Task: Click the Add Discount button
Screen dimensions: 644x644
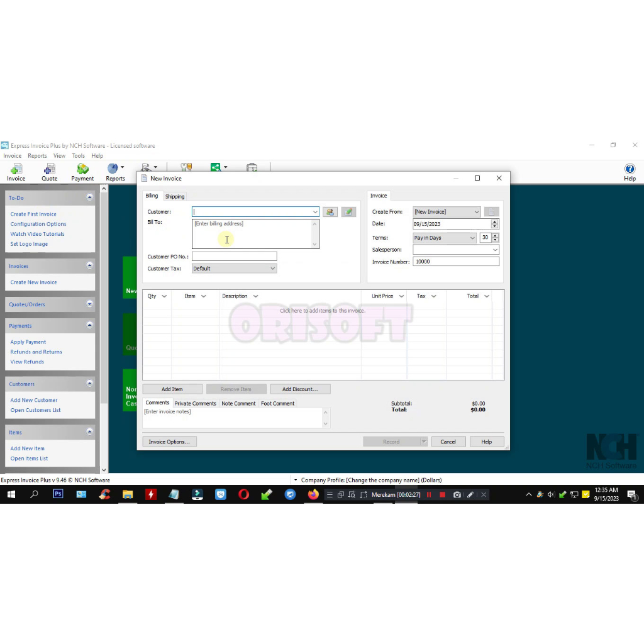Action: [300, 389]
